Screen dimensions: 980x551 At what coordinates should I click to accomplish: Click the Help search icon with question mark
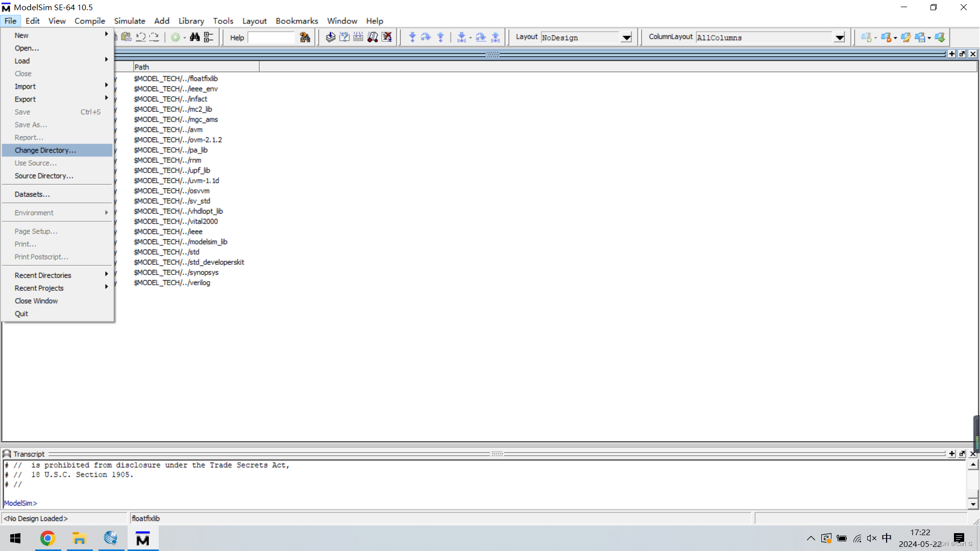(x=305, y=37)
